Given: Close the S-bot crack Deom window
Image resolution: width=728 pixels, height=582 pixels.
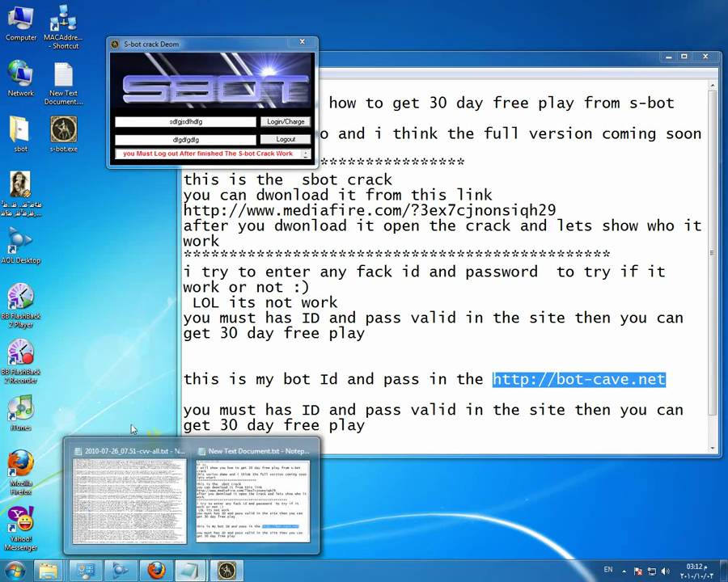Looking at the screenshot, I should click(x=303, y=42).
